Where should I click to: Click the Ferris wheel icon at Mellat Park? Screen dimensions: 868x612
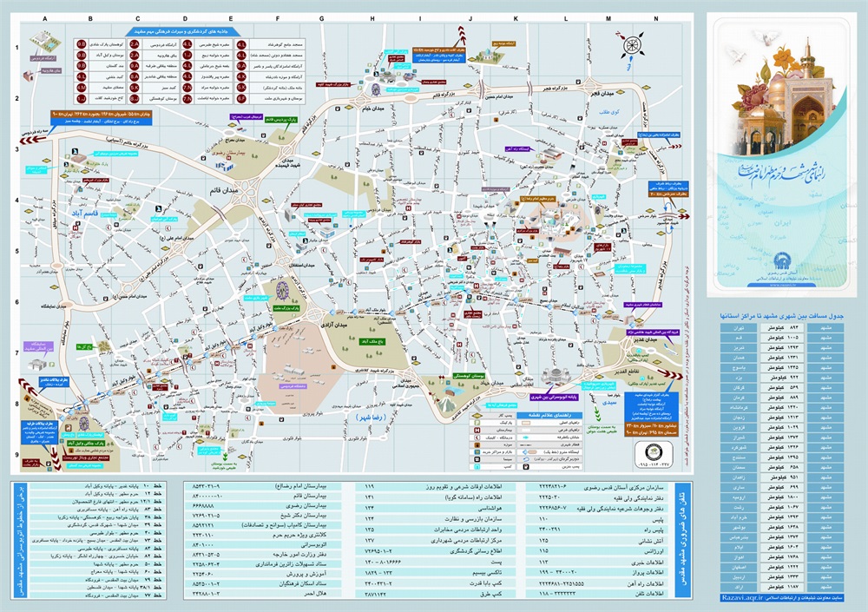[284, 288]
